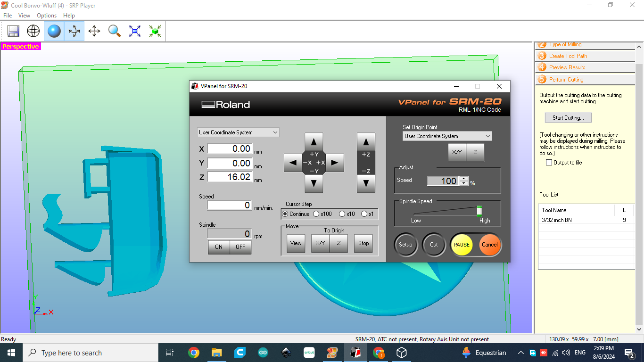Image resolution: width=644 pixels, height=362 pixels.
Task: Adjust the Spindle Speed slider handle
Action: click(479, 210)
